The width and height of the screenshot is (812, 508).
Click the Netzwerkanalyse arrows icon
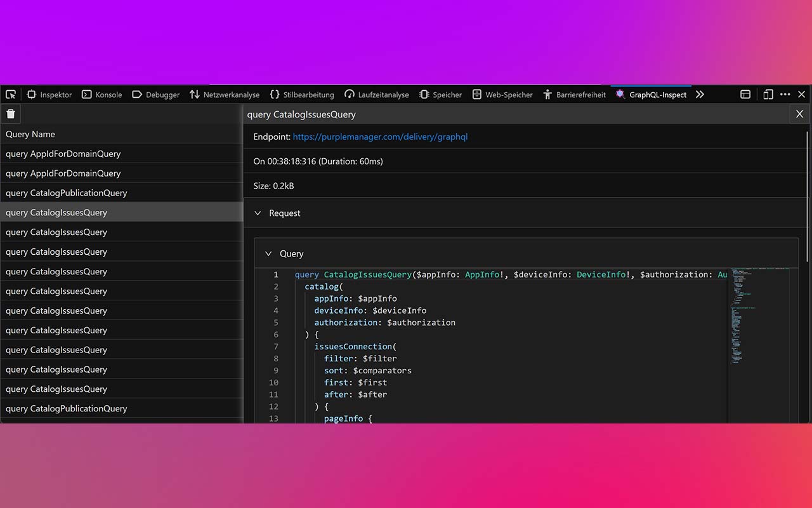[x=193, y=94]
